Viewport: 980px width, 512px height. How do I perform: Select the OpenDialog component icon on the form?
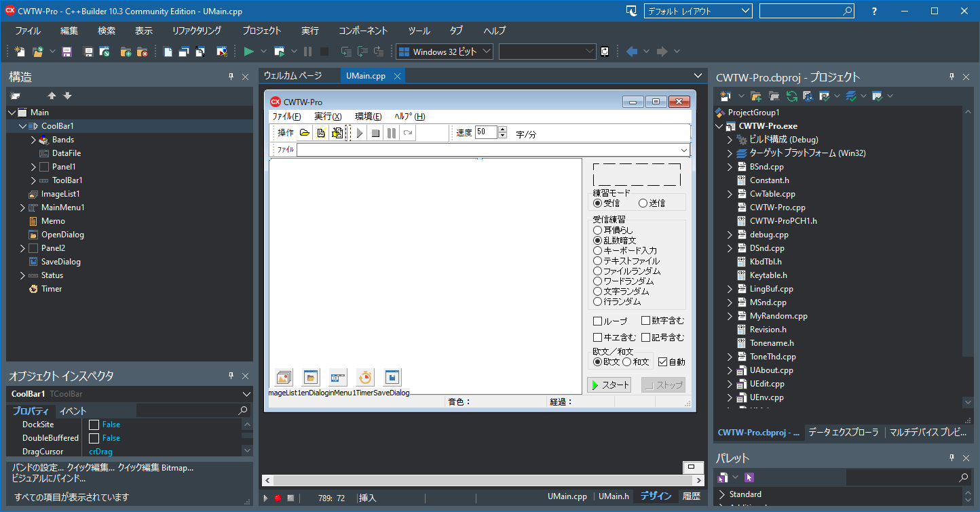tap(311, 378)
